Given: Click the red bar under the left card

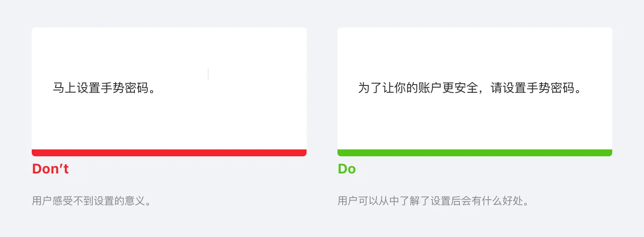Looking at the screenshot, I should [x=169, y=153].
